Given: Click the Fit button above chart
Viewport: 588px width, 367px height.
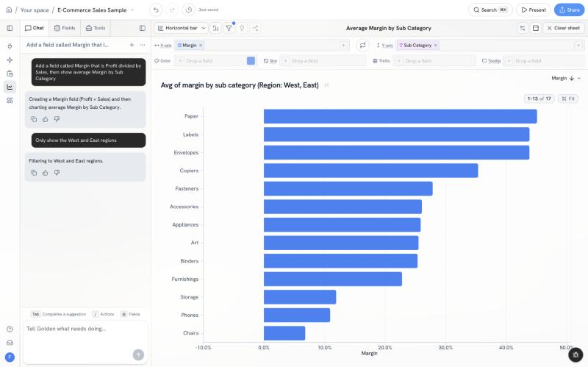Looking at the screenshot, I should point(567,99).
